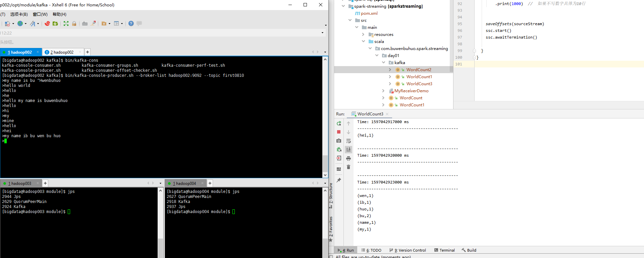
Task: Add new tab beside 2 hadoop002
Action: 88,52
